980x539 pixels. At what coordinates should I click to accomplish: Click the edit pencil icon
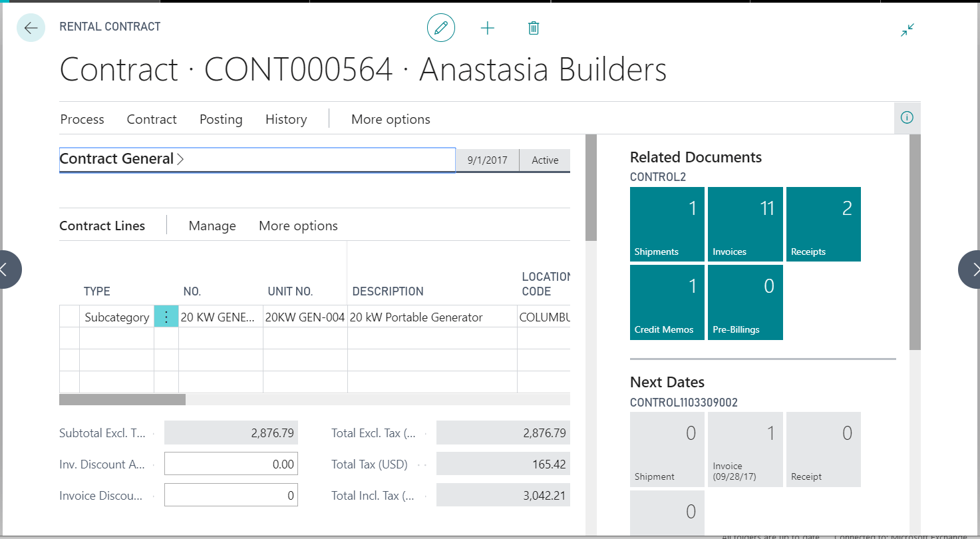[440, 27]
